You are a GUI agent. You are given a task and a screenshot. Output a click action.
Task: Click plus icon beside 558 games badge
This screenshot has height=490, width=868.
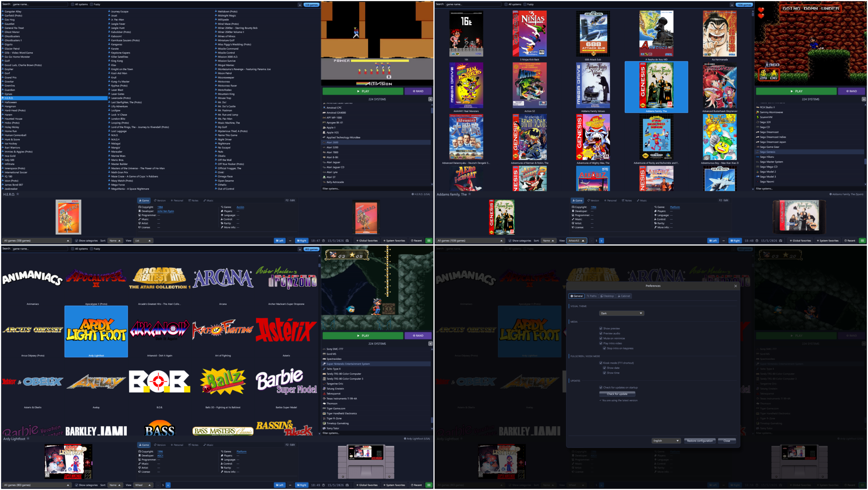pos(300,5)
